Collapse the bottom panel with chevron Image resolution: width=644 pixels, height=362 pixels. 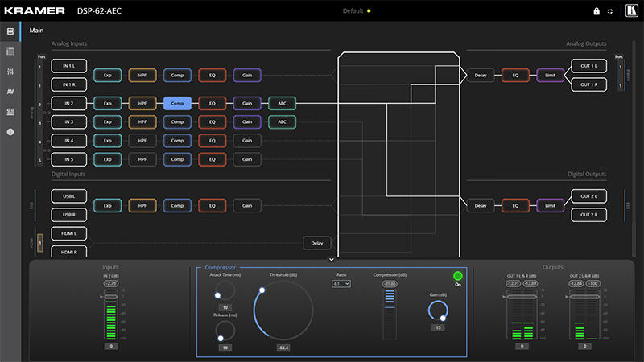(331, 259)
